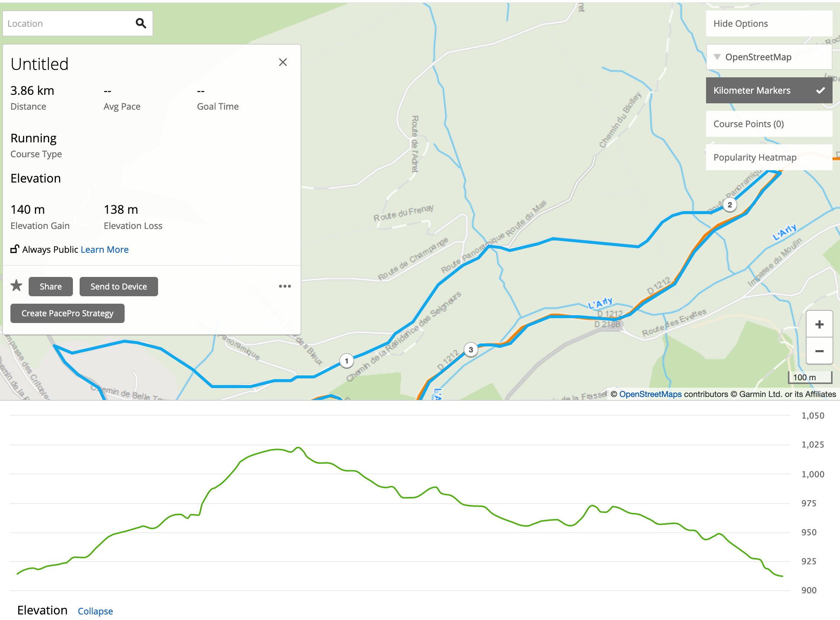840x620 pixels.
Task: Click the Location search input field
Action: coord(68,24)
